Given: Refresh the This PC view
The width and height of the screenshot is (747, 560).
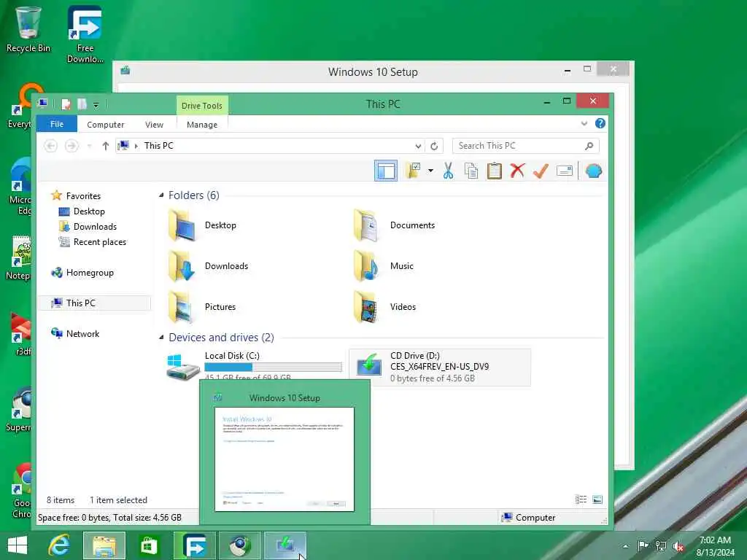Looking at the screenshot, I should click(x=434, y=146).
